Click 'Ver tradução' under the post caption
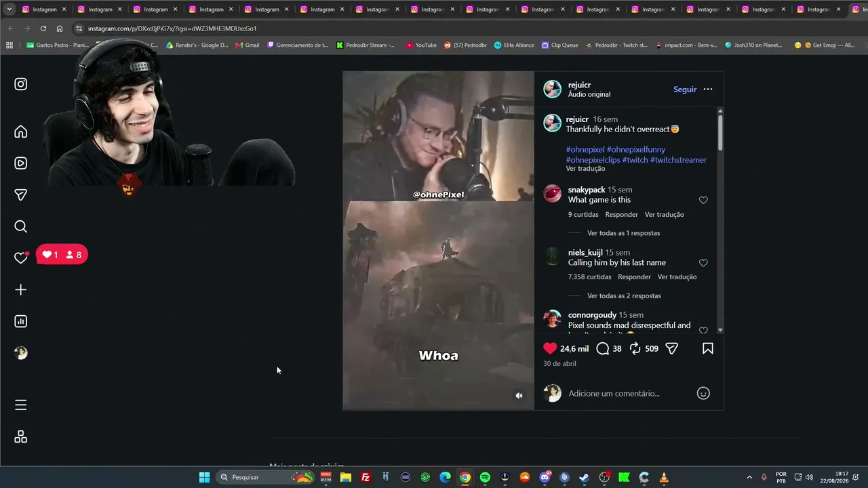 [x=585, y=169]
